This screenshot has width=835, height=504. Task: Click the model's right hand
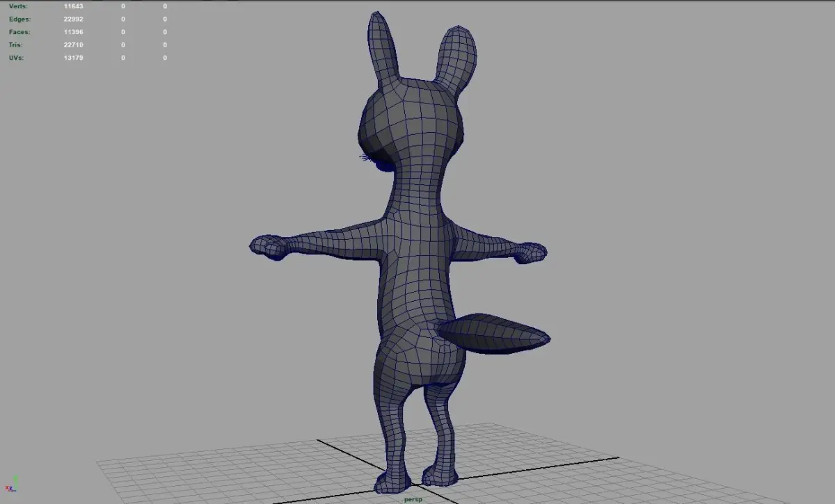coord(530,252)
